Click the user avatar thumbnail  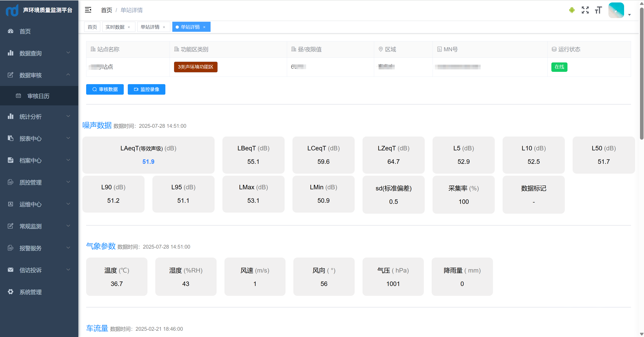(x=616, y=10)
